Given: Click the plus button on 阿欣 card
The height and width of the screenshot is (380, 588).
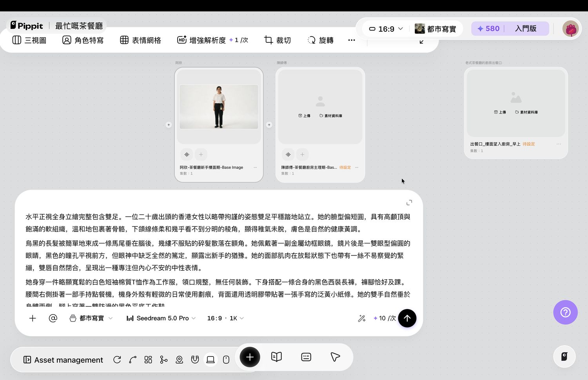Looking at the screenshot, I should pos(201,154).
